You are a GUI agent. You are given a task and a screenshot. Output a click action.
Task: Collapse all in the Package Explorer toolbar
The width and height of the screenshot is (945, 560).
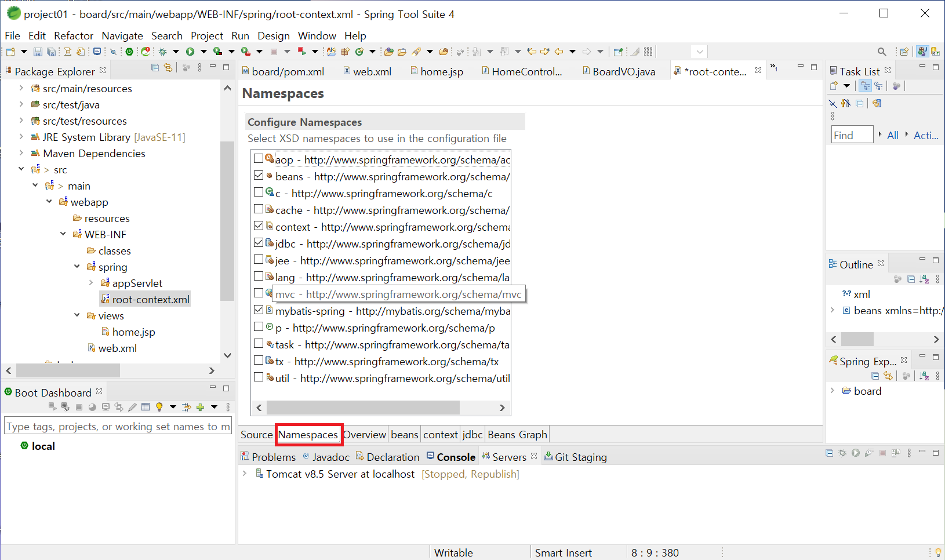point(155,68)
